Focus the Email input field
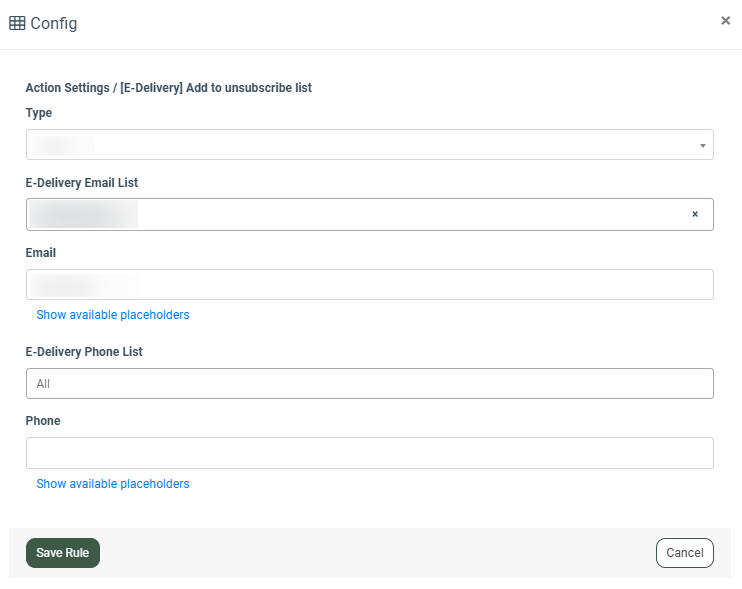Image resolution: width=742 pixels, height=589 pixels. (370, 285)
